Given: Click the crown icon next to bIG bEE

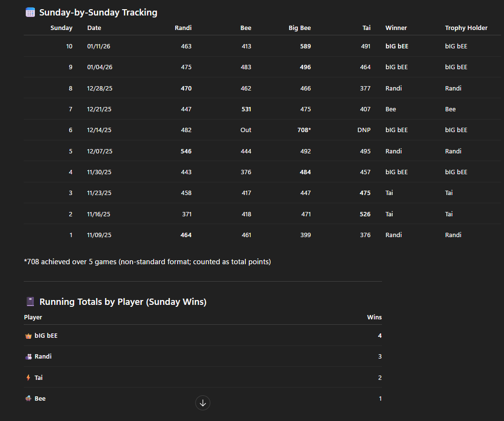Looking at the screenshot, I should click(x=28, y=336).
